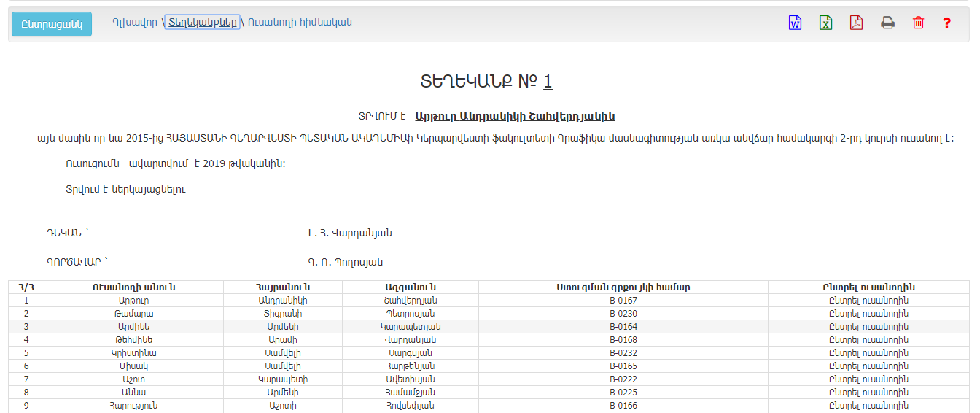Open help via red question mark
This screenshot has height=413, width=980.
(x=946, y=23)
